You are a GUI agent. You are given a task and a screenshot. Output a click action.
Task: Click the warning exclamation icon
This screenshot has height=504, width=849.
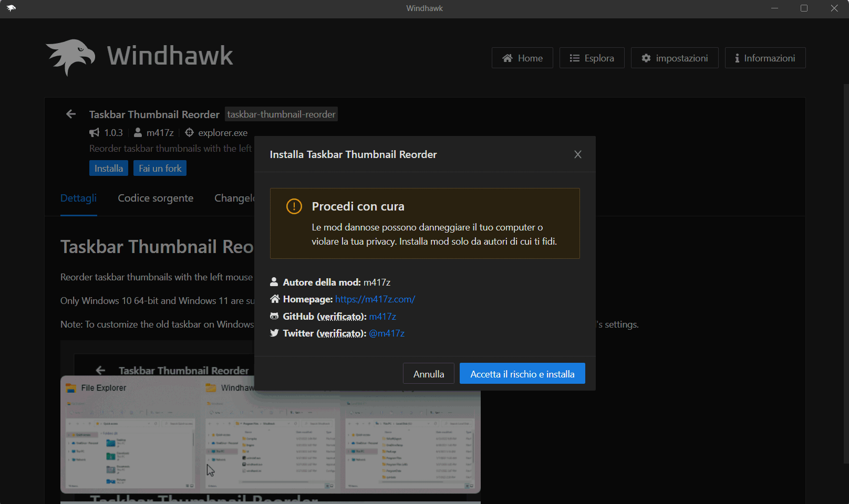pyautogui.click(x=294, y=206)
